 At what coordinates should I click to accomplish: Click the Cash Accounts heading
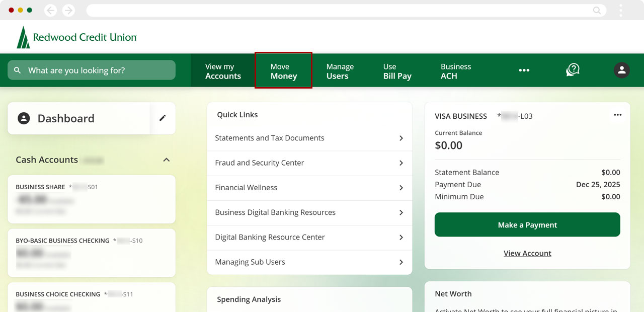[x=47, y=160]
